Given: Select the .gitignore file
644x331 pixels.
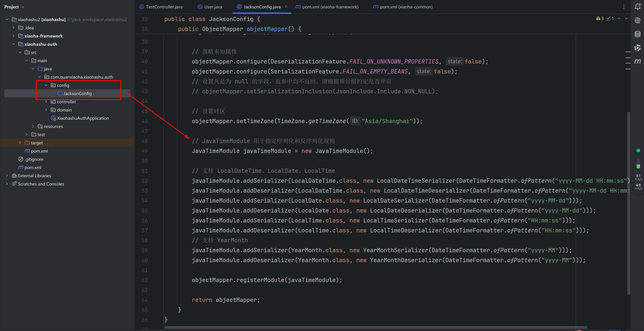Looking at the screenshot, I should (x=33, y=159).
